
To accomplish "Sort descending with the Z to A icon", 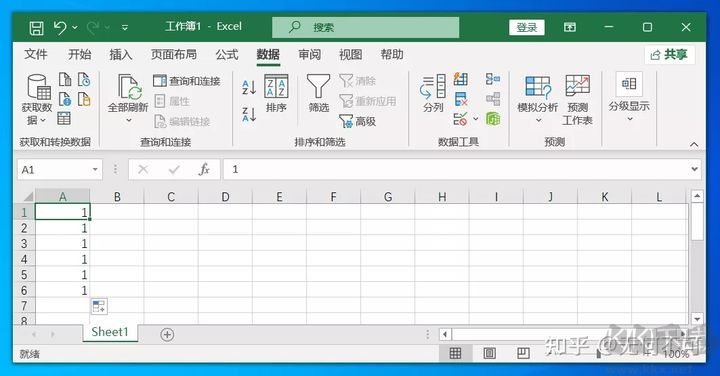I will pyautogui.click(x=249, y=114).
